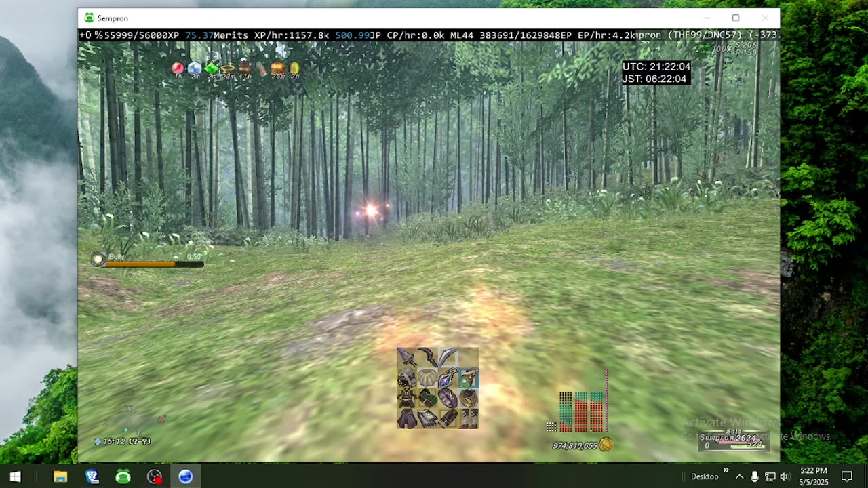This screenshot has width=868, height=488.
Task: Click the green diamond buff icon
Action: [x=212, y=68]
